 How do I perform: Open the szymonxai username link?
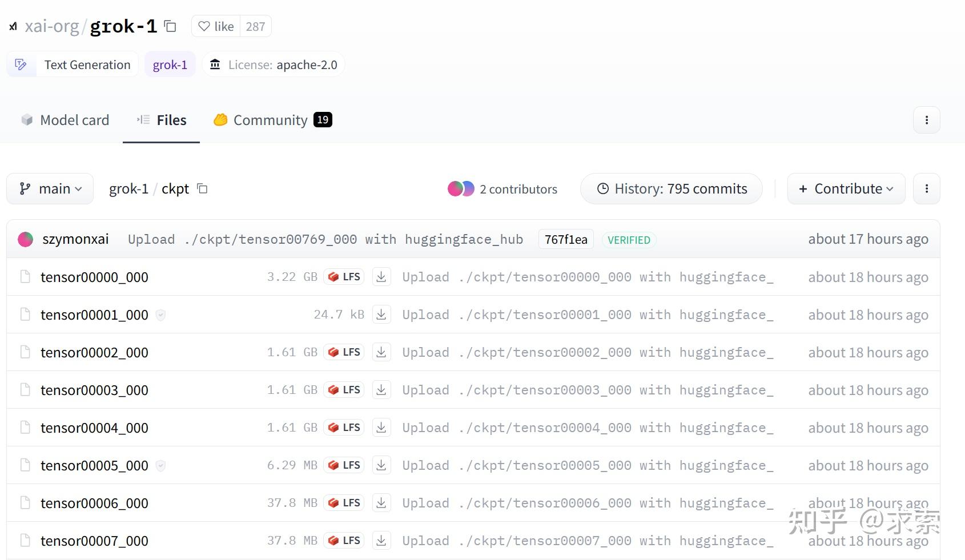[75, 239]
